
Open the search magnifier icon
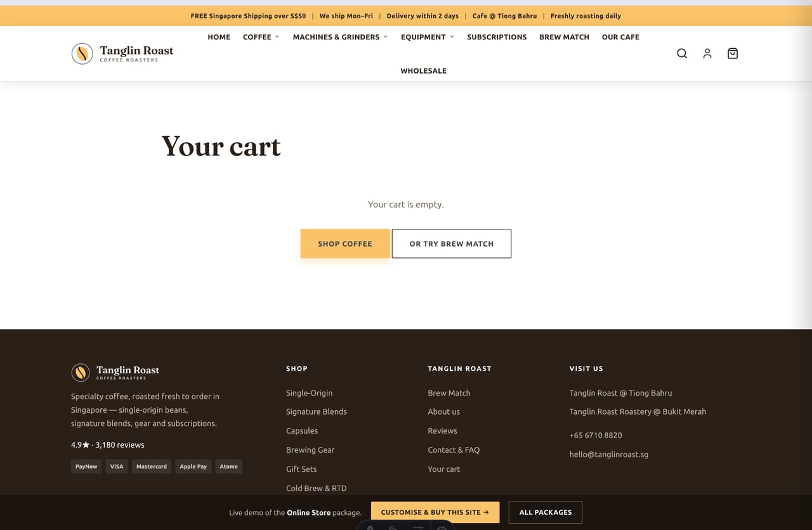[x=682, y=54]
